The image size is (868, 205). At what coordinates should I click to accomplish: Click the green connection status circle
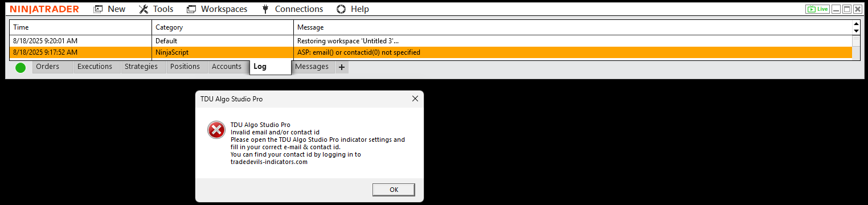(21, 68)
